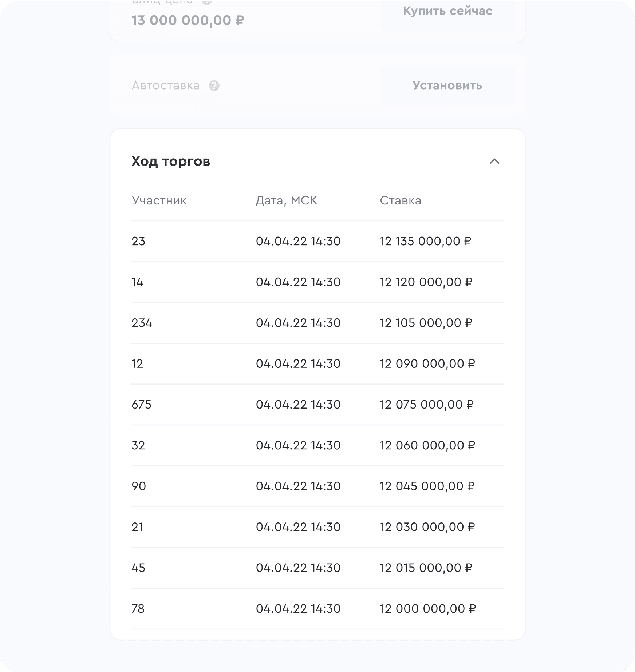Viewport: 635px width, 672px height.
Task: Select participant 90 row
Action: pyautogui.click(x=317, y=486)
